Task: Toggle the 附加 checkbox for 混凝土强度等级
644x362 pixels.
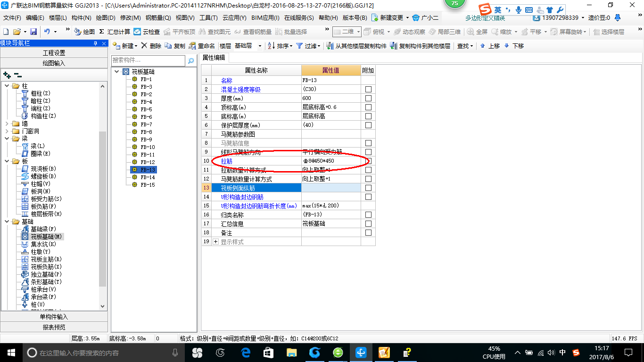Action: (x=368, y=90)
